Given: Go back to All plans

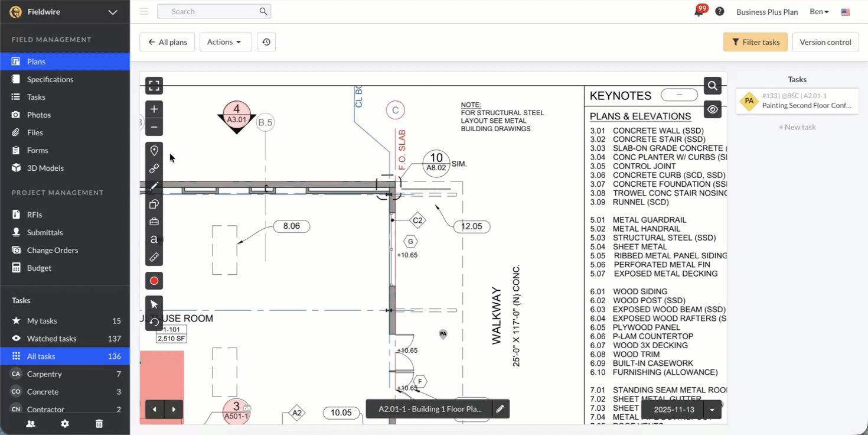Looking at the screenshot, I should (167, 42).
